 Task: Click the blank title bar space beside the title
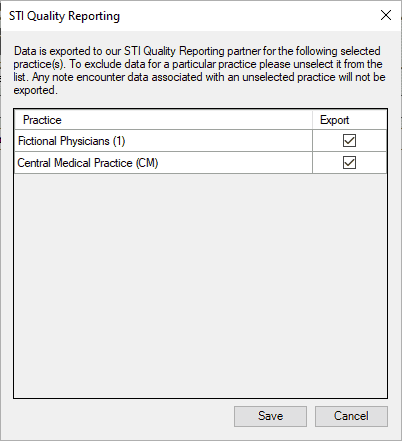tap(248, 16)
